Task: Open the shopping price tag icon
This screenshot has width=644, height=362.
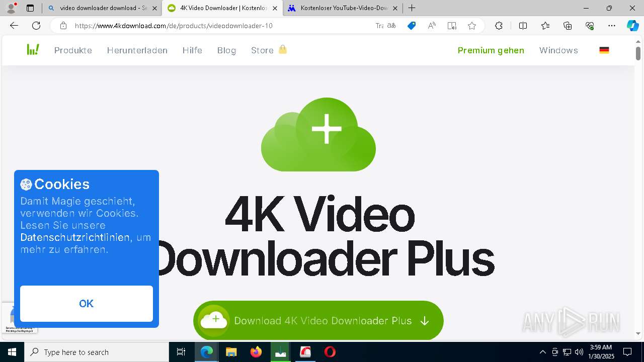Action: tap(412, 26)
